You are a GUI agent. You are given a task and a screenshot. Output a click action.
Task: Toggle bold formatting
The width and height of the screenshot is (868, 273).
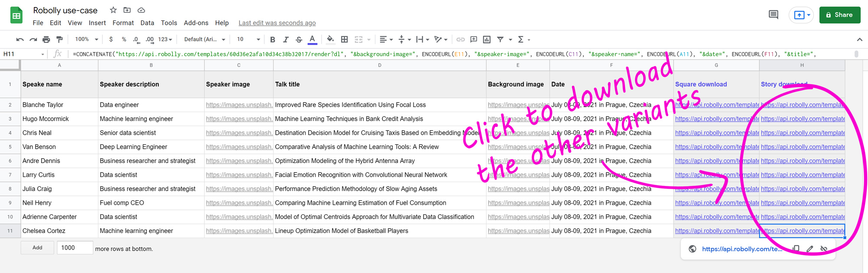(273, 40)
